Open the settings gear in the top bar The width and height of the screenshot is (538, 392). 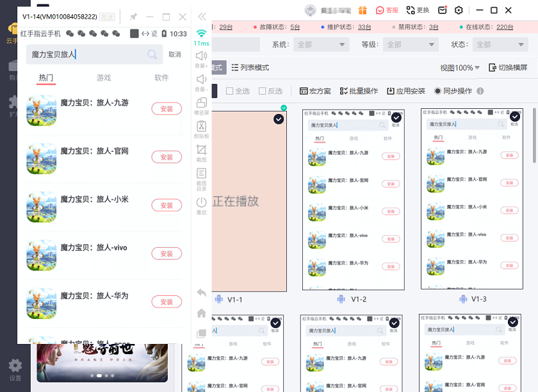click(x=459, y=10)
